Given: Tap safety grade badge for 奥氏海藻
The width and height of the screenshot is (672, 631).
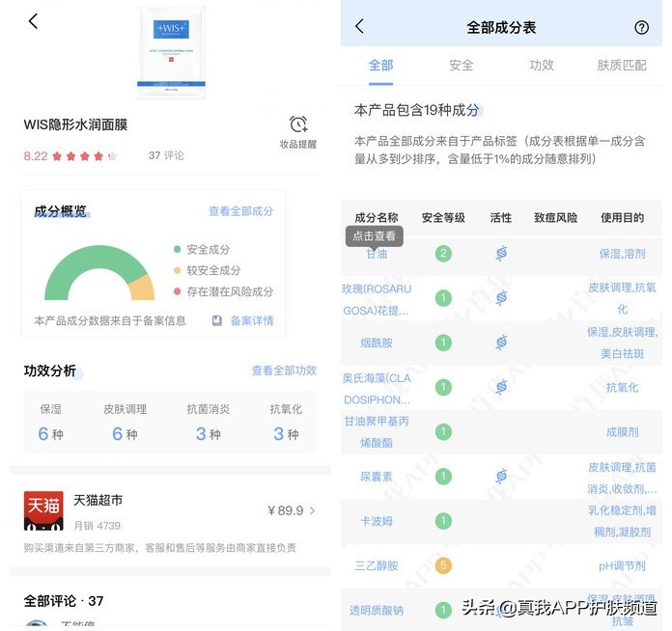Looking at the screenshot, I should tap(443, 387).
